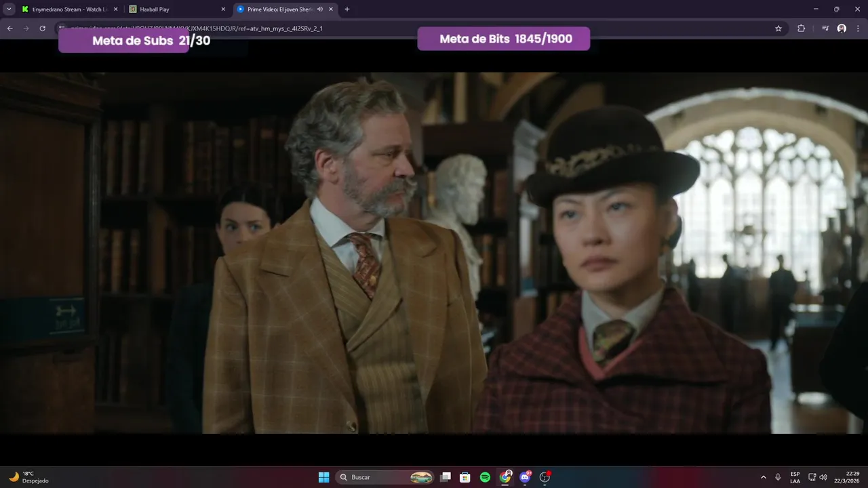Close the Prime Video tab
The height and width of the screenshot is (488, 868).
(331, 9)
